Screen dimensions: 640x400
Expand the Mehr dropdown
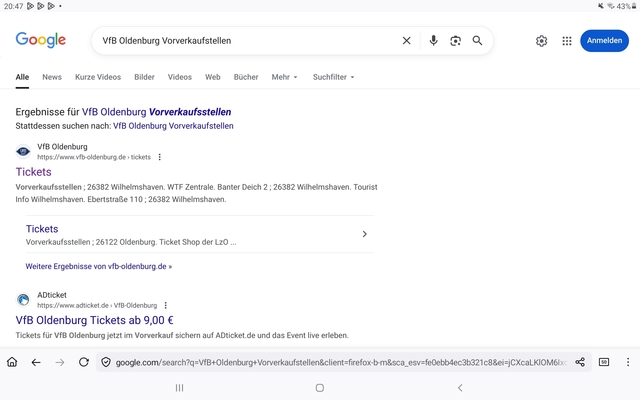click(284, 77)
